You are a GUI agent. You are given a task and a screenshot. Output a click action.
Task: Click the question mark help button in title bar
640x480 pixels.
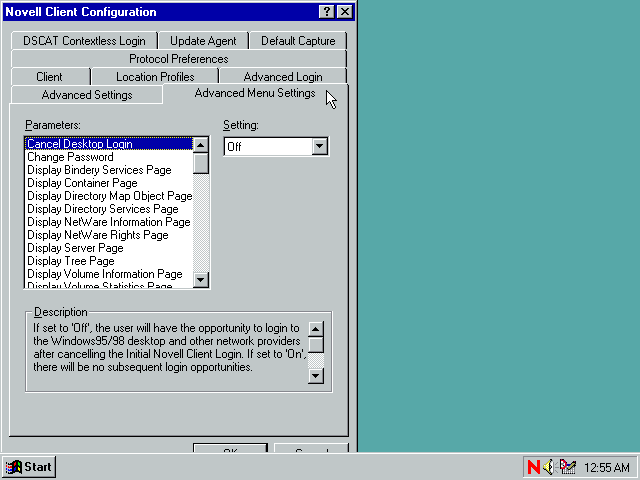click(327, 12)
